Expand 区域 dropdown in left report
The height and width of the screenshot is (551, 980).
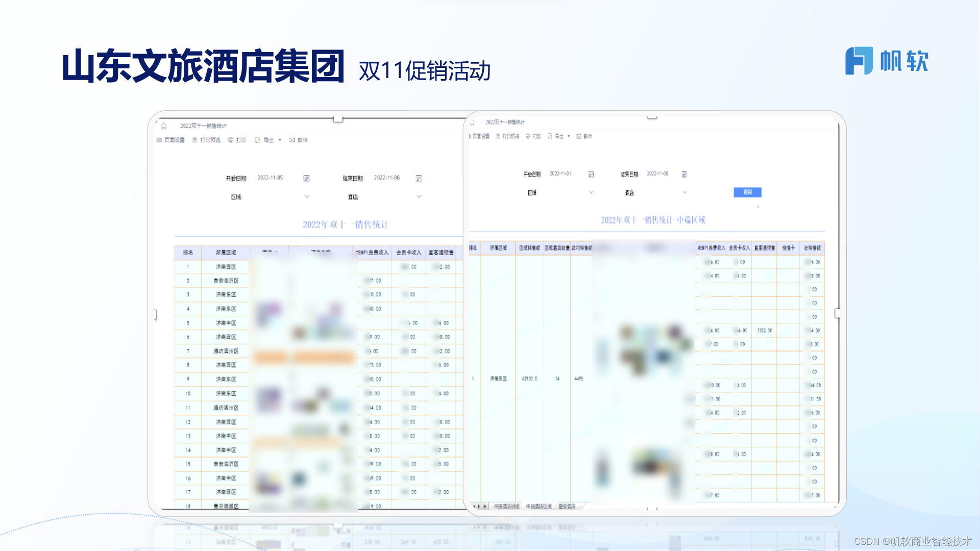307,196
